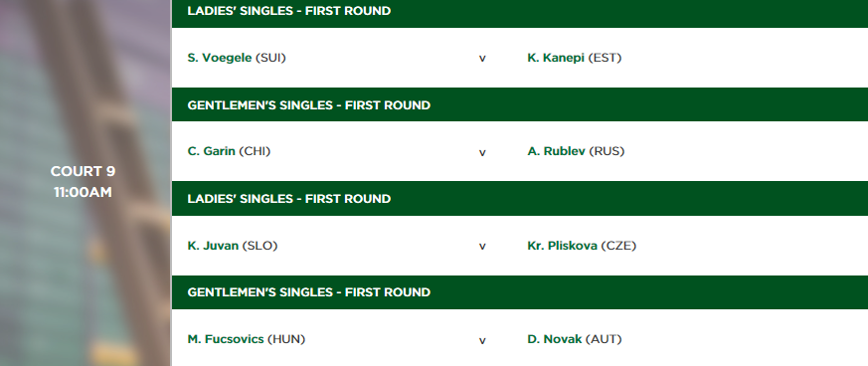868x366 pixels.
Task: Open K. Juvan player profile
Action: tap(213, 246)
